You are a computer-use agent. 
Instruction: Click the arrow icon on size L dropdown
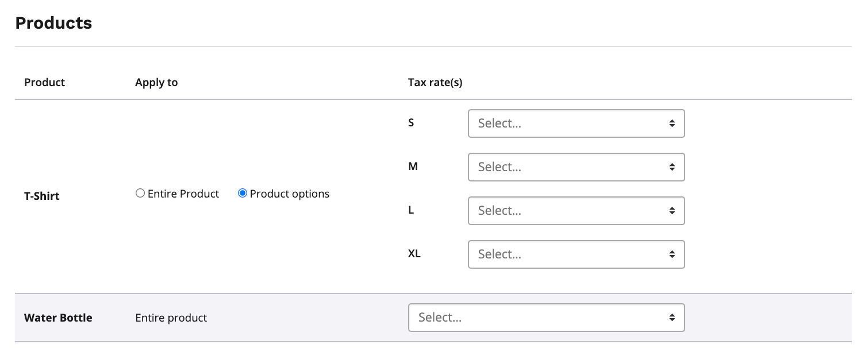[x=671, y=211]
